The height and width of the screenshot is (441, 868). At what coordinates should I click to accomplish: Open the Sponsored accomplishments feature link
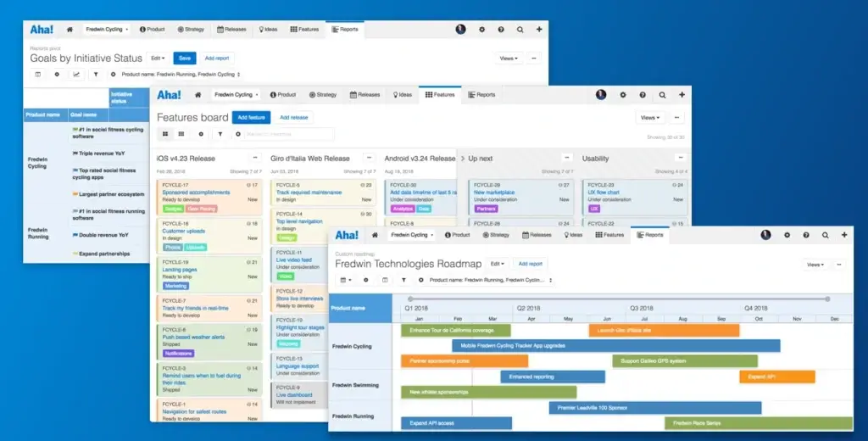point(196,193)
